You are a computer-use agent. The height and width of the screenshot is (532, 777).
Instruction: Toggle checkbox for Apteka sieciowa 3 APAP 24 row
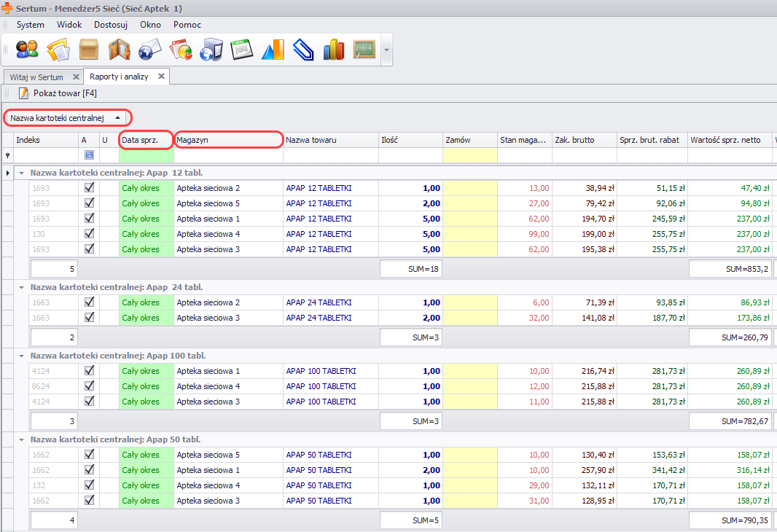(x=90, y=318)
